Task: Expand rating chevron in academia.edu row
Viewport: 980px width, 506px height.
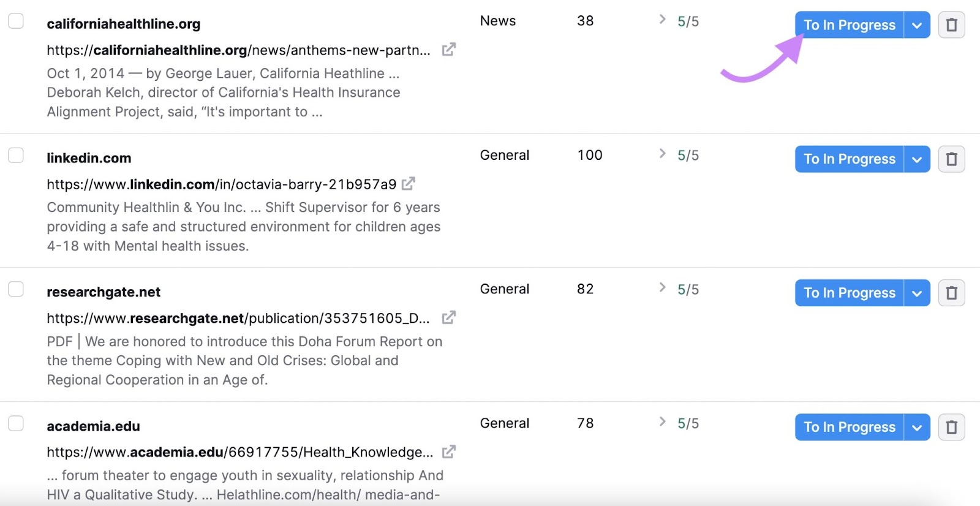Action: pyautogui.click(x=662, y=421)
